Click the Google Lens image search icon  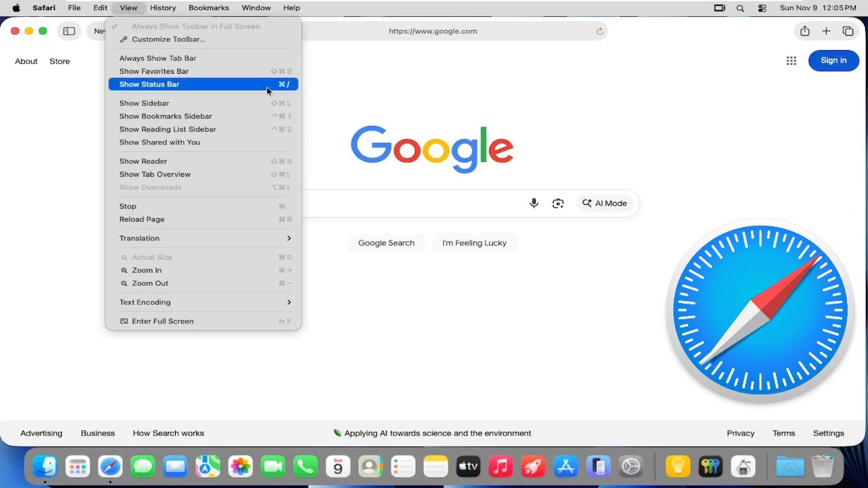558,203
